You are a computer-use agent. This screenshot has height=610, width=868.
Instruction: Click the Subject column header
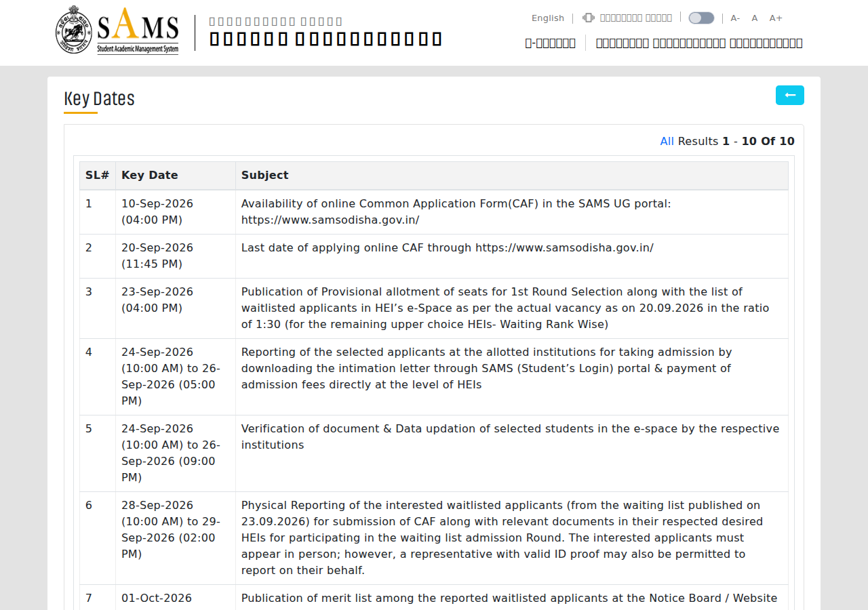click(x=512, y=176)
